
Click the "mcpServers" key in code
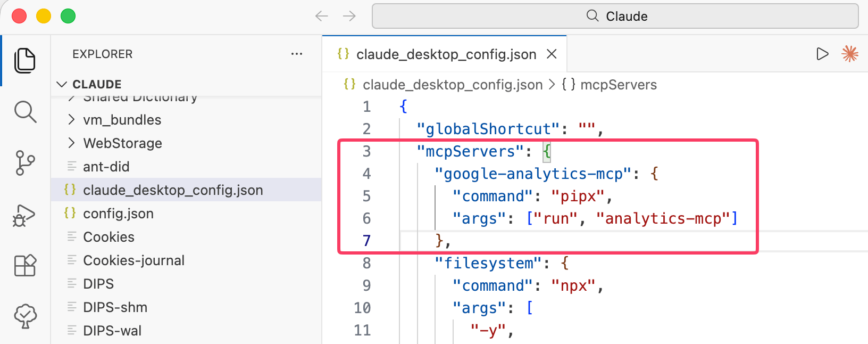(x=471, y=151)
